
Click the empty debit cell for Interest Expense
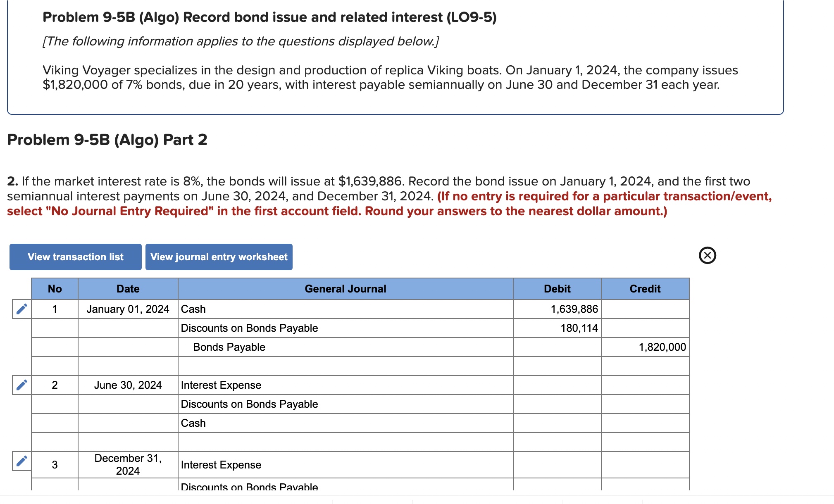pos(557,385)
